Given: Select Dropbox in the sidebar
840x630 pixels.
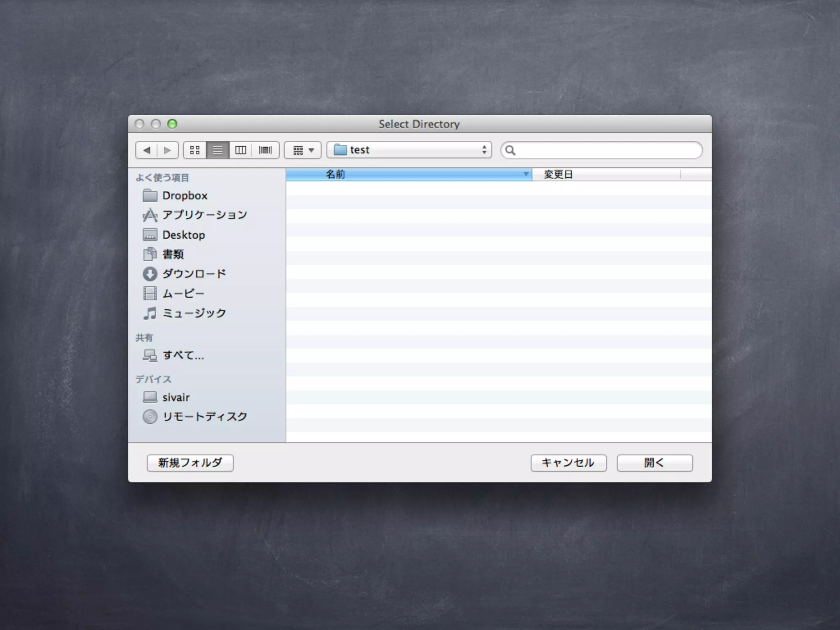Looking at the screenshot, I should (x=185, y=196).
